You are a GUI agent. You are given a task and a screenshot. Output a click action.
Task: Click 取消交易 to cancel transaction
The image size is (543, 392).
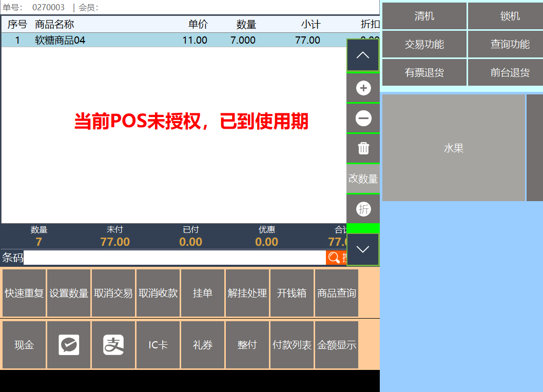tap(113, 293)
